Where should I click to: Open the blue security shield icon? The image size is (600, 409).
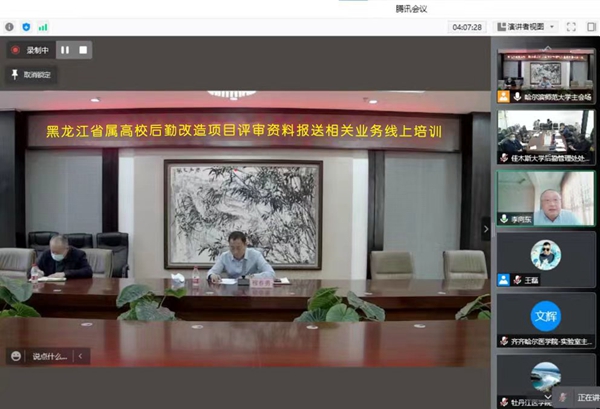[x=26, y=26]
